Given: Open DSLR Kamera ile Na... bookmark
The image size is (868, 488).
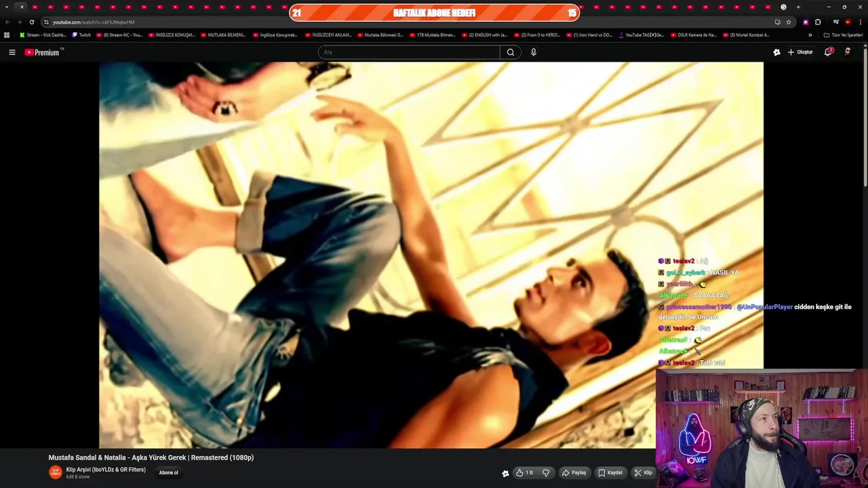Looking at the screenshot, I should point(694,35).
